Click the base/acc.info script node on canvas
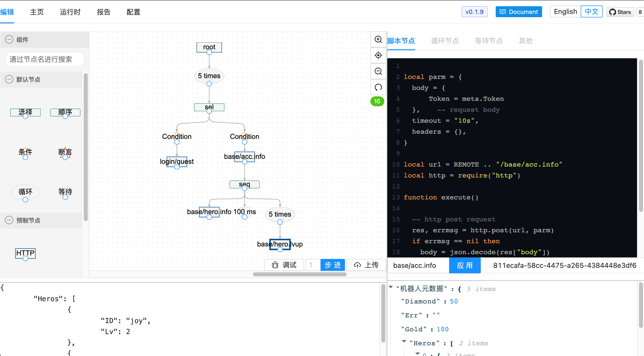644x356 pixels. click(x=244, y=157)
